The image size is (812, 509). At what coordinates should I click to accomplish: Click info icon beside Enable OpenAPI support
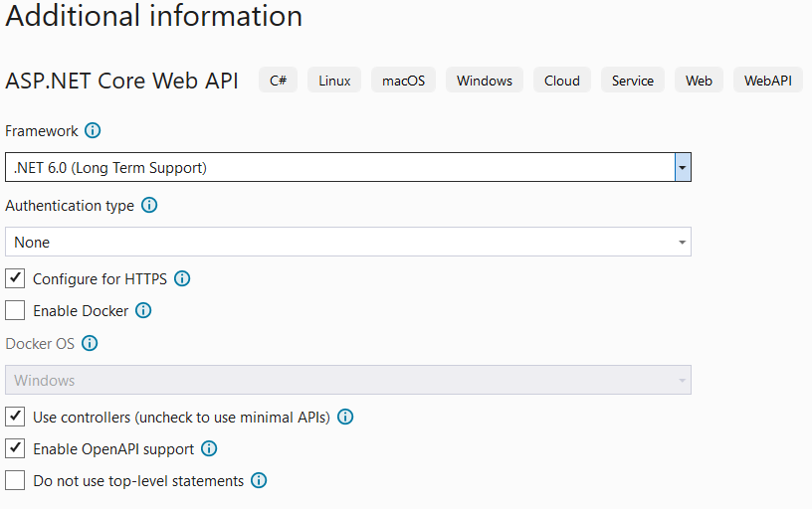209,448
